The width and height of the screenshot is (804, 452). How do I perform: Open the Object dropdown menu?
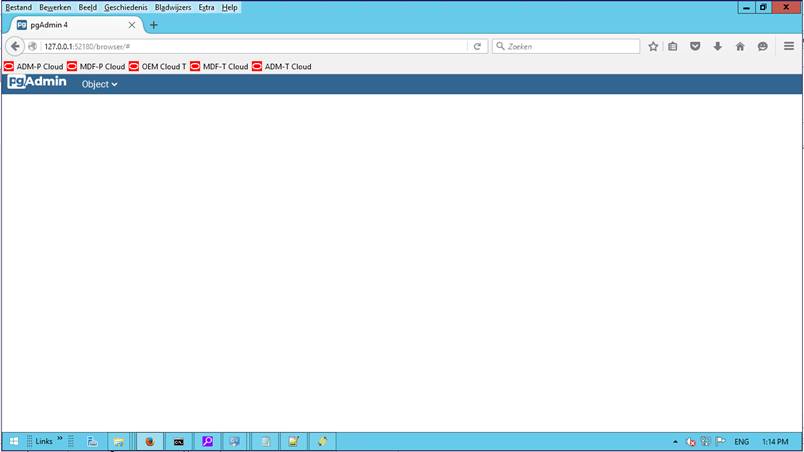[x=99, y=84]
